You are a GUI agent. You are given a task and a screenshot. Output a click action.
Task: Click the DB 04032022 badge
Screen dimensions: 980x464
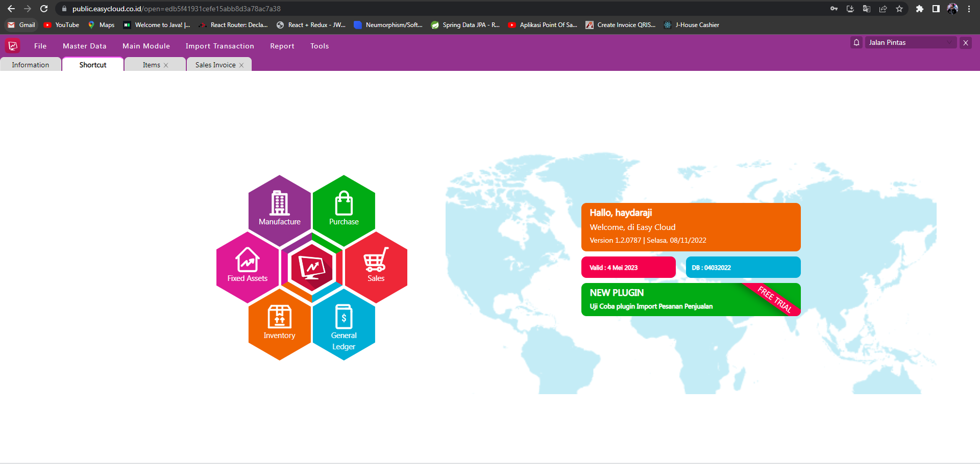tap(743, 267)
